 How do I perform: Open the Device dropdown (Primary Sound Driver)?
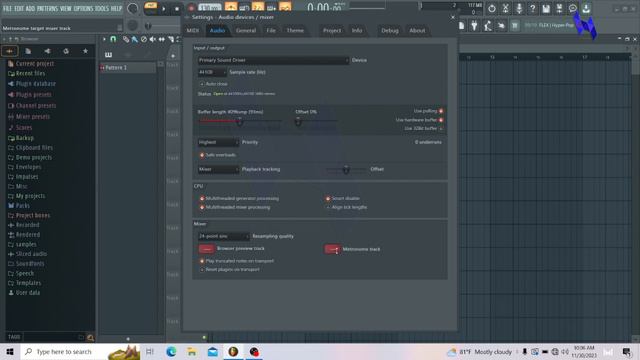coord(273,60)
